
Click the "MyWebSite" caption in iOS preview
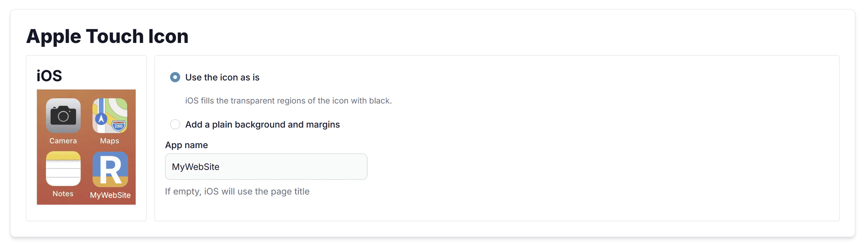tap(110, 195)
